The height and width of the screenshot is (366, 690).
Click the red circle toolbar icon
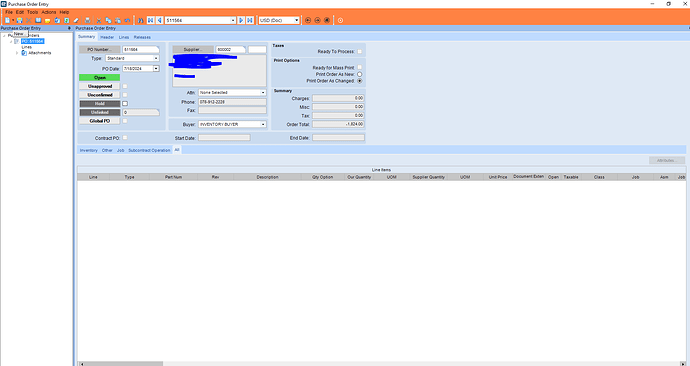click(x=340, y=20)
